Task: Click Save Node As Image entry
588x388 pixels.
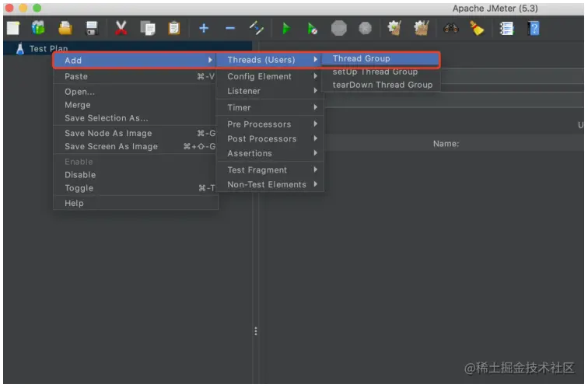Action: 135,134
